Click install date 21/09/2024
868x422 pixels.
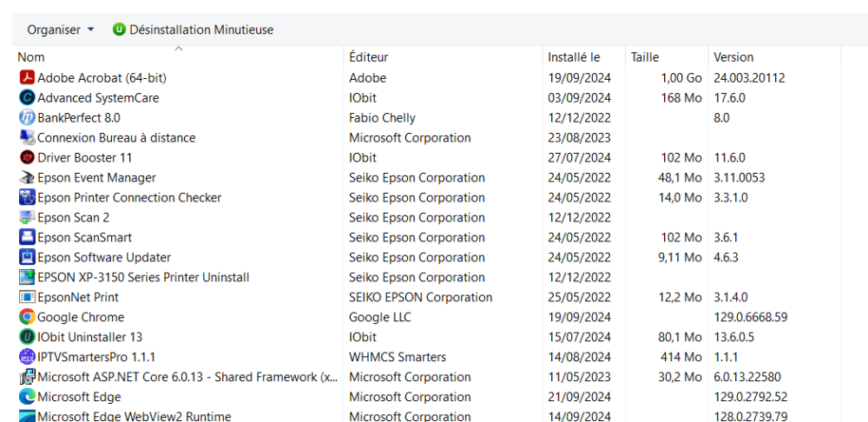579,397
